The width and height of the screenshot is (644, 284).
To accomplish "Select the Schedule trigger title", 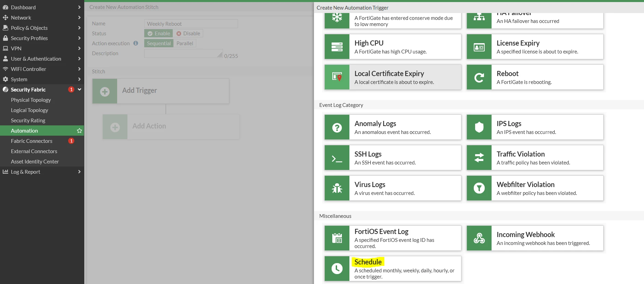I will pos(368,262).
